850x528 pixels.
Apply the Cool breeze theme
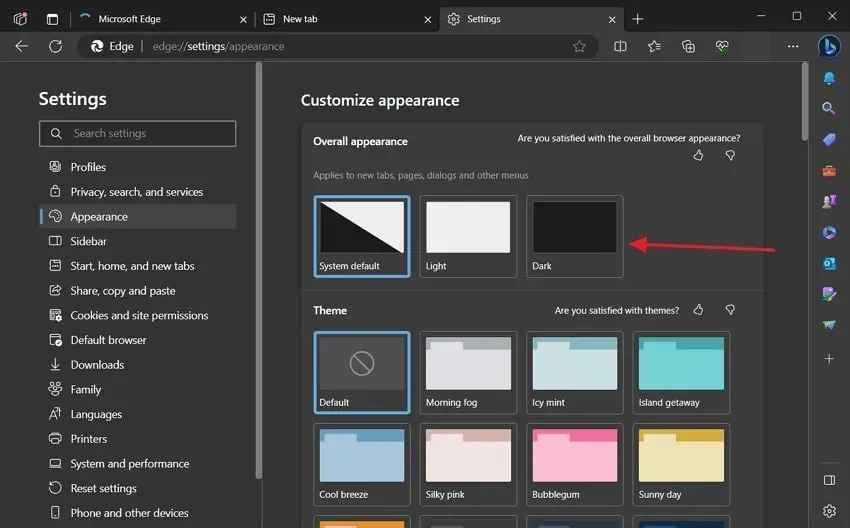[362, 465]
